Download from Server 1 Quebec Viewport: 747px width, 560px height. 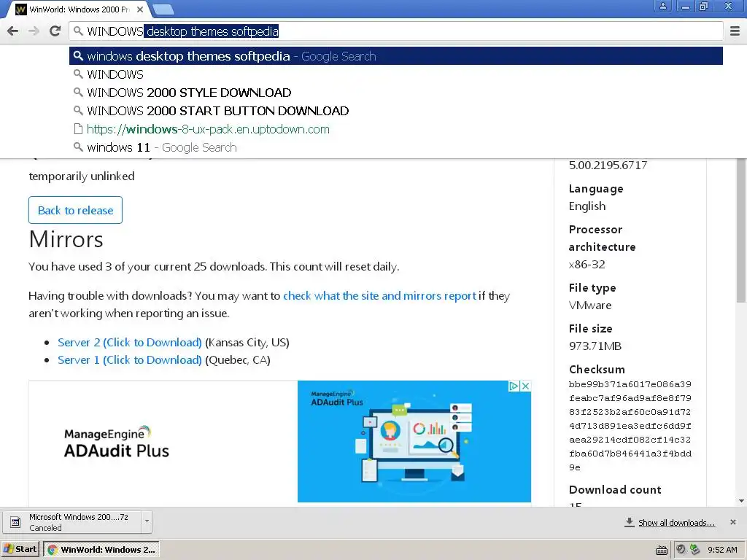tap(130, 360)
